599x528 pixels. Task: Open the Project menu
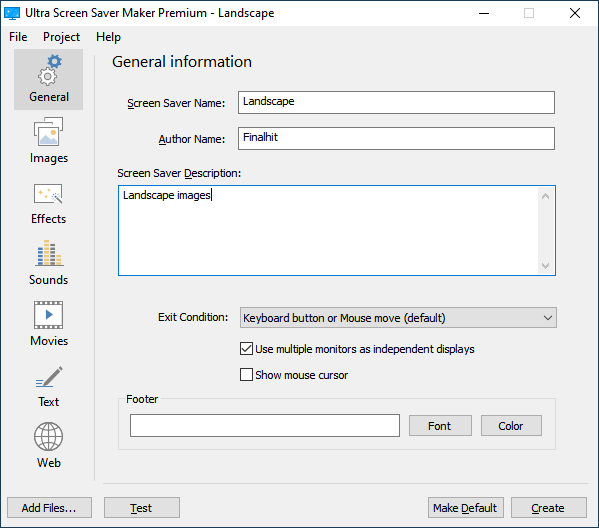(x=62, y=37)
